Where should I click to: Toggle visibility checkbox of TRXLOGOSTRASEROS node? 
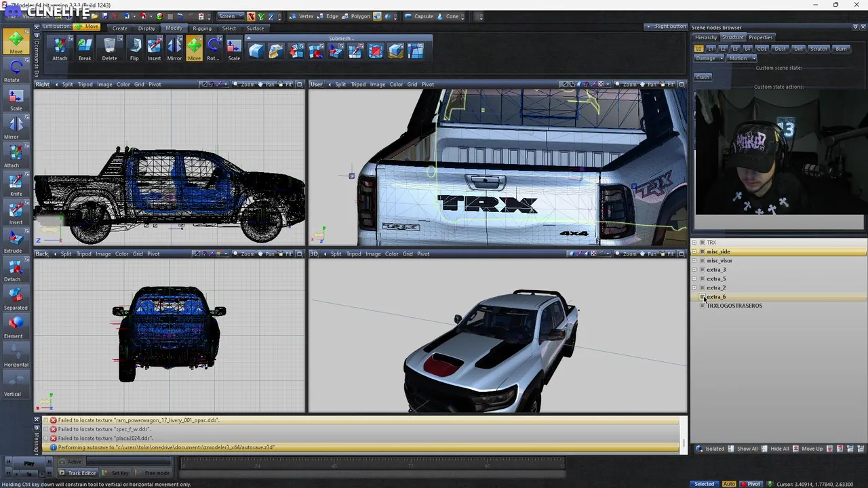tap(702, 306)
